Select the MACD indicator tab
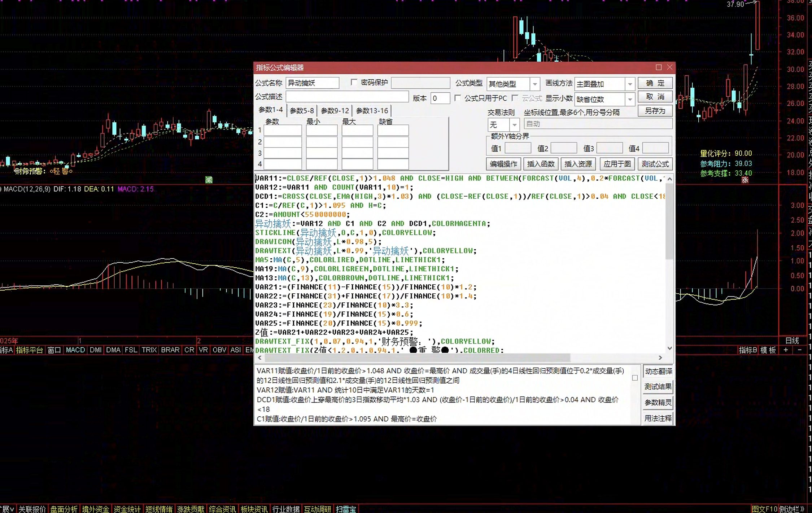 coord(75,350)
